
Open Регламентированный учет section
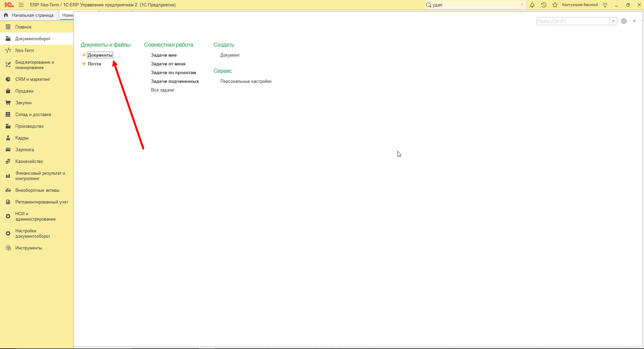coord(37,202)
